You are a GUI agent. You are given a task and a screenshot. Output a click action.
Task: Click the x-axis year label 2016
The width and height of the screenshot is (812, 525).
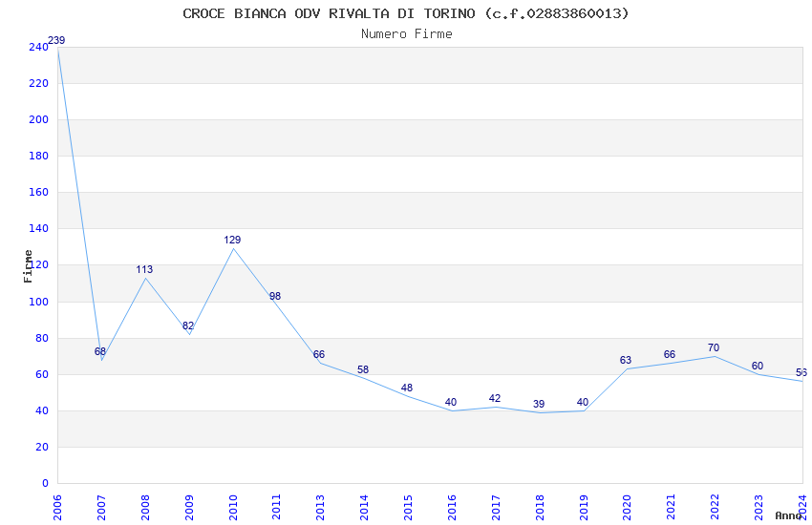pyautogui.click(x=452, y=507)
